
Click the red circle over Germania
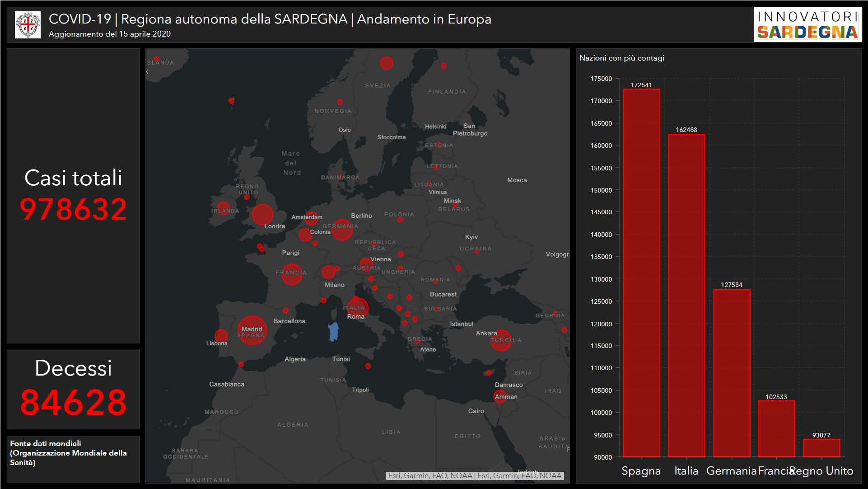[342, 229]
